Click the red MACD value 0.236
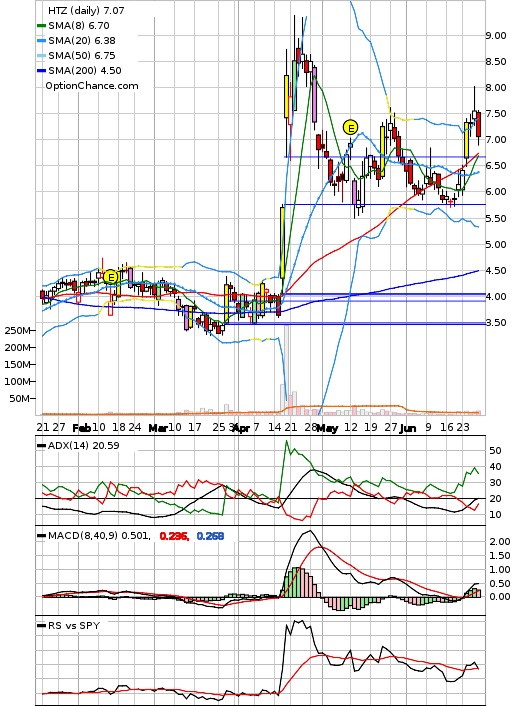 pos(174,536)
